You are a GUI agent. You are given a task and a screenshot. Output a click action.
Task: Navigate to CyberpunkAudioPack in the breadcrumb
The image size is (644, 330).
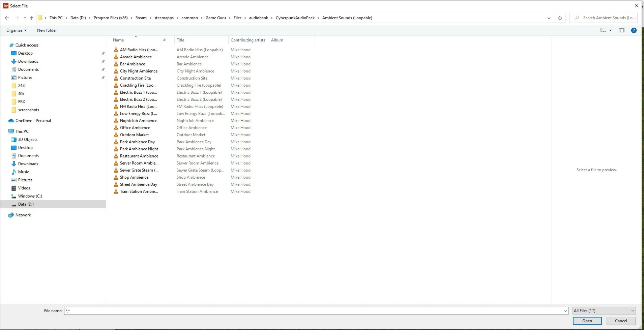click(295, 18)
